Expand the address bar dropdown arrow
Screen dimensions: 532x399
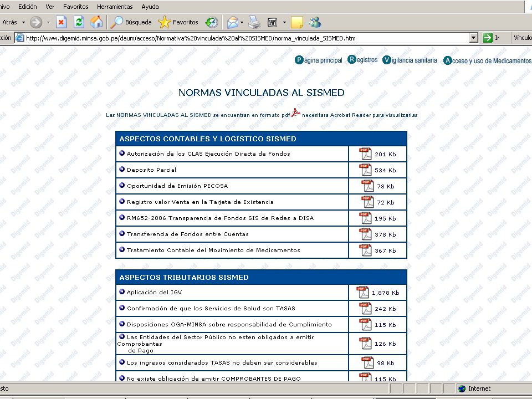[474, 38]
